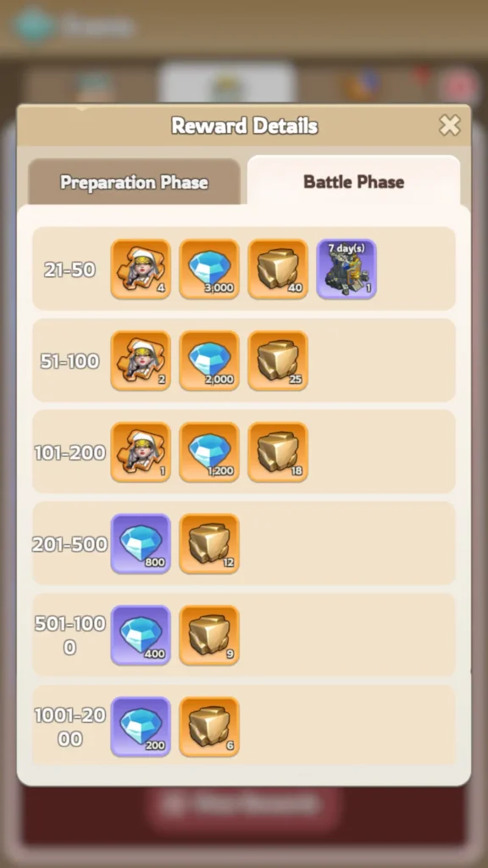Image resolution: width=488 pixels, height=868 pixels.
Task: Select the 6 gold ore reward
Action: 209,726
